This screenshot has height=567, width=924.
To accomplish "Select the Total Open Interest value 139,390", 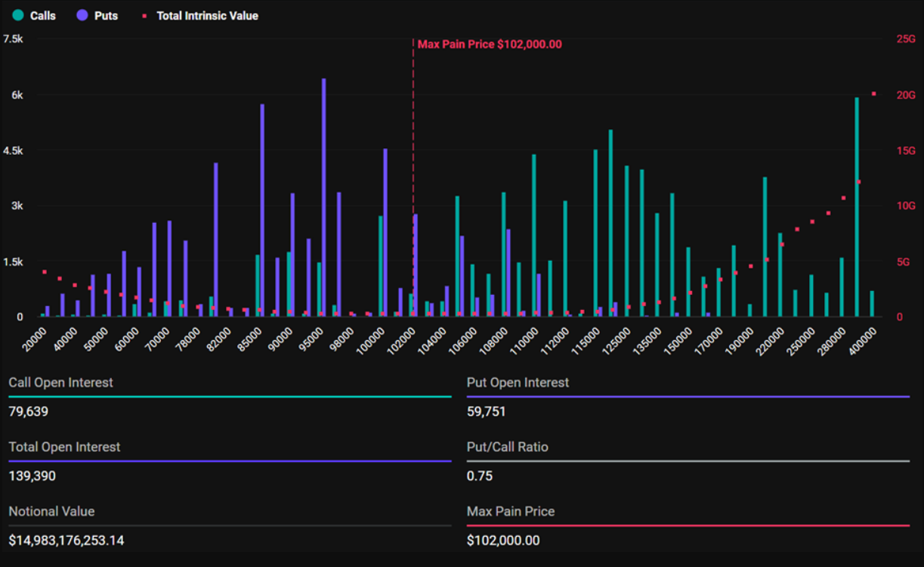I will point(32,476).
